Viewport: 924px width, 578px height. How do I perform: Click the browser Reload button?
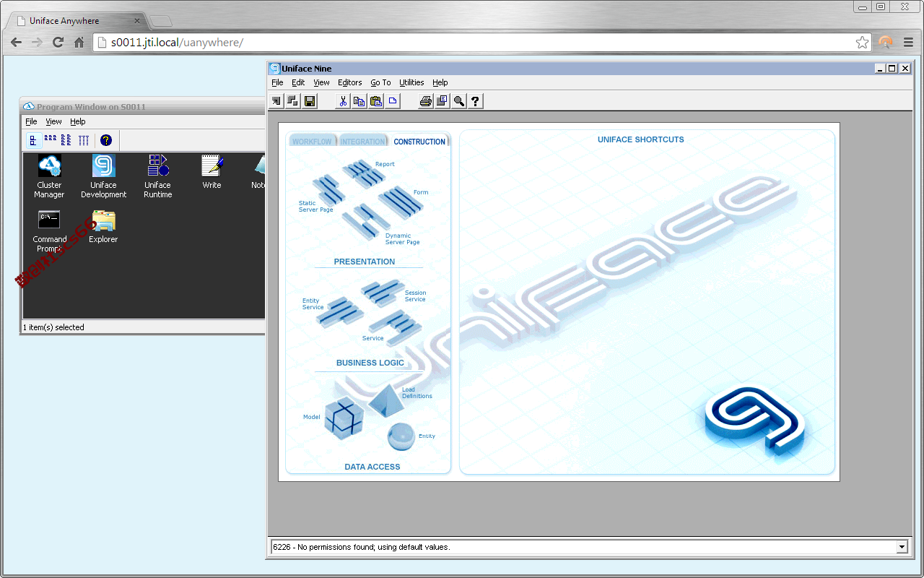(x=58, y=43)
